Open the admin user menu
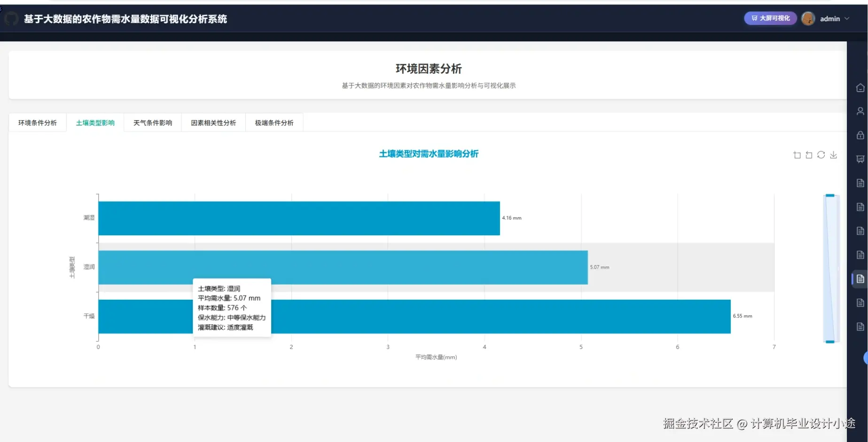 coord(829,19)
